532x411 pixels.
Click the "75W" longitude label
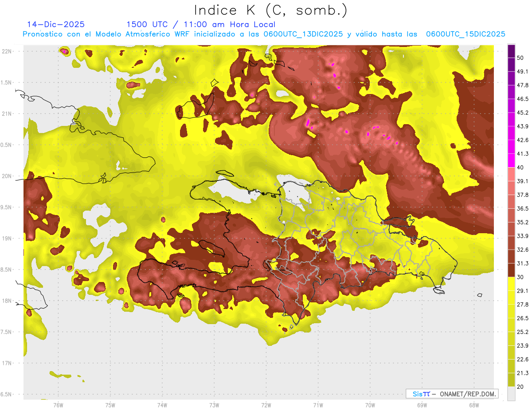110,405
